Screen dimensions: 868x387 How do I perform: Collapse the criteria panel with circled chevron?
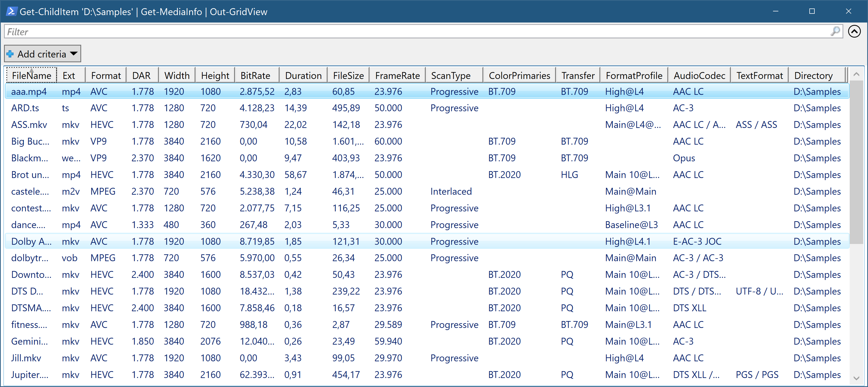click(854, 31)
